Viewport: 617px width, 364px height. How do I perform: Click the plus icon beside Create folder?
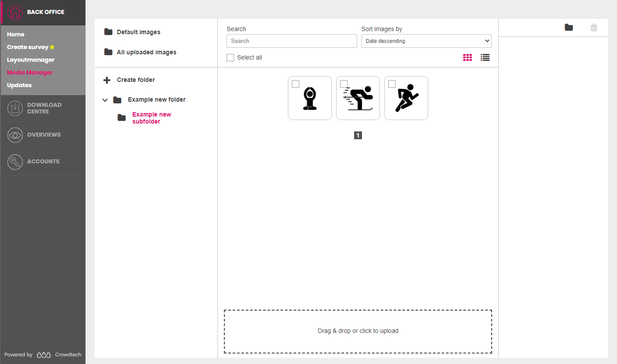tap(106, 80)
